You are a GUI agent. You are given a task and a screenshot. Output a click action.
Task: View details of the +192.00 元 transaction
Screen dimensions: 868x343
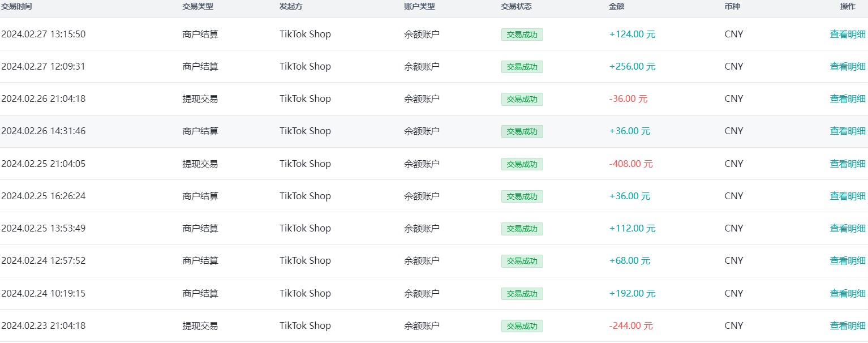click(847, 293)
